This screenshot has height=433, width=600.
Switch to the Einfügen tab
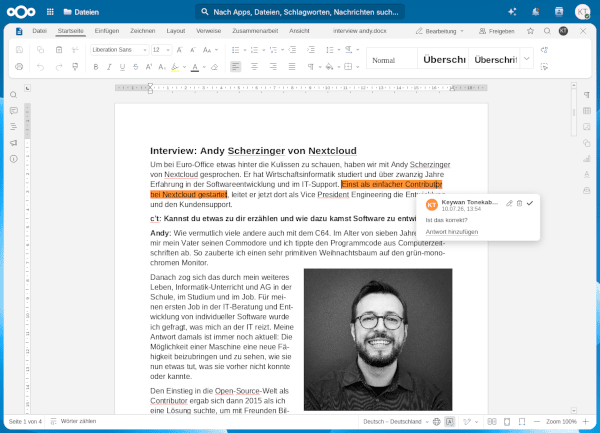tap(107, 31)
